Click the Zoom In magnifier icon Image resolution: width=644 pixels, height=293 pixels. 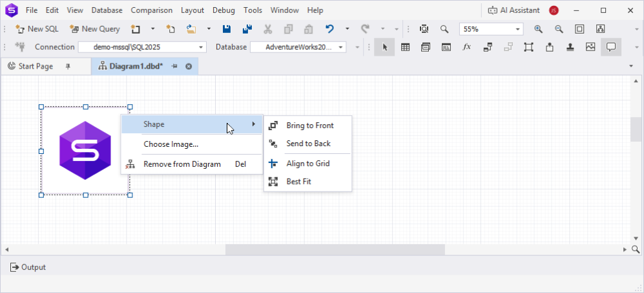click(538, 29)
